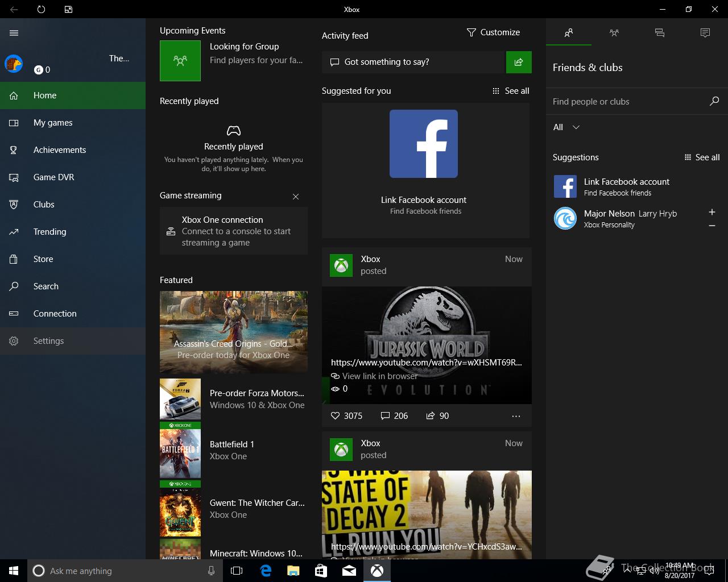Click See all beside Suggestions
This screenshot has height=582, width=728.
coord(702,157)
